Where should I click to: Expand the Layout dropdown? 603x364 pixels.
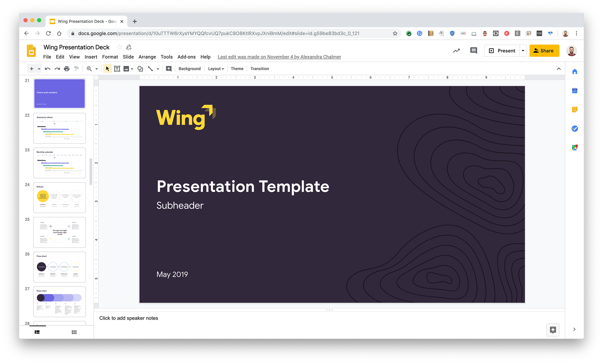tap(216, 69)
